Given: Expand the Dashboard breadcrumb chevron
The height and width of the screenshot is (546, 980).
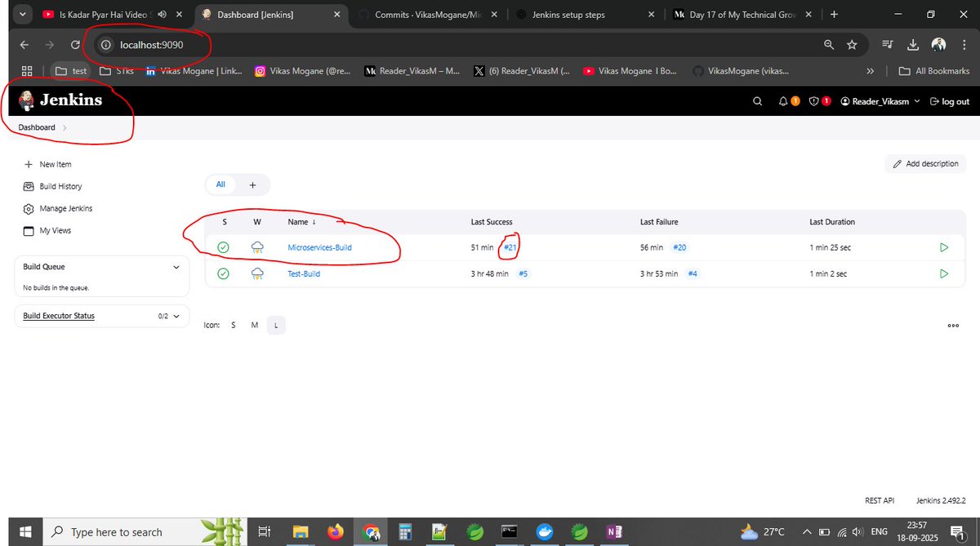Looking at the screenshot, I should [65, 127].
